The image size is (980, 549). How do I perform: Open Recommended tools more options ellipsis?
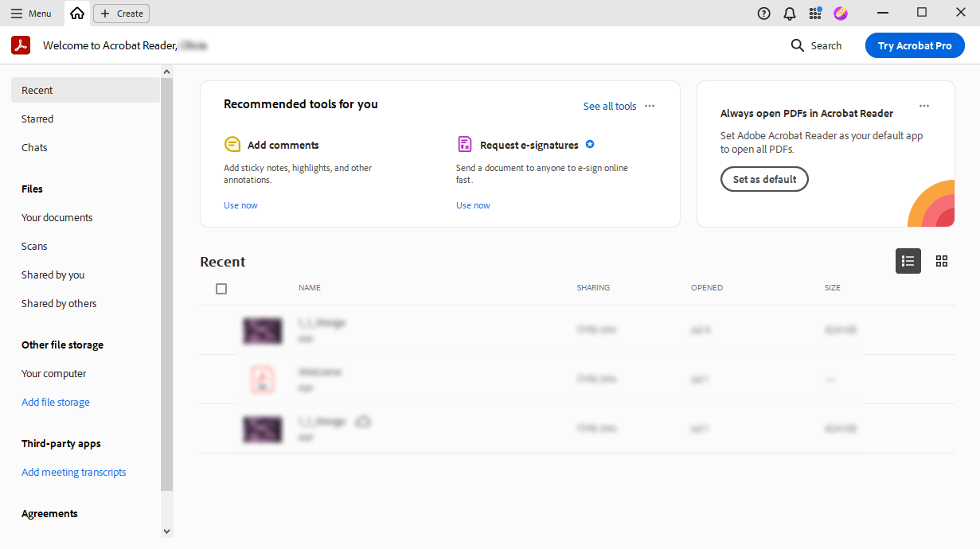click(x=650, y=106)
